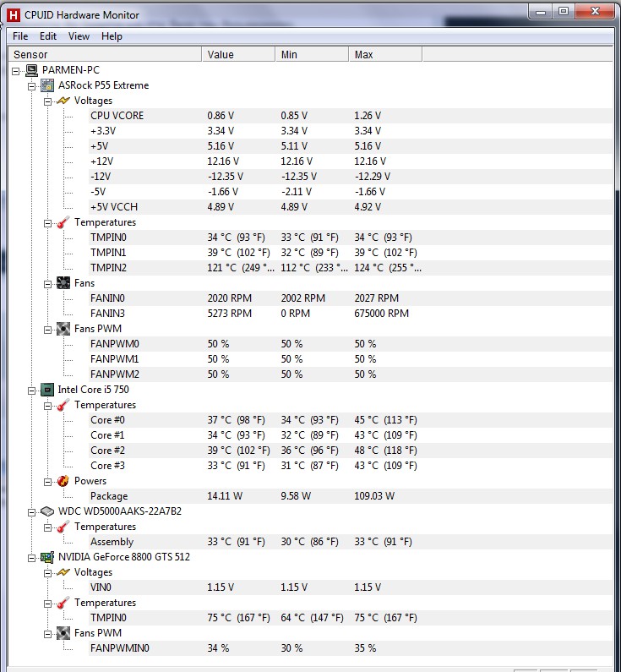Click the Value column header
621x672 pixels.
(x=238, y=54)
